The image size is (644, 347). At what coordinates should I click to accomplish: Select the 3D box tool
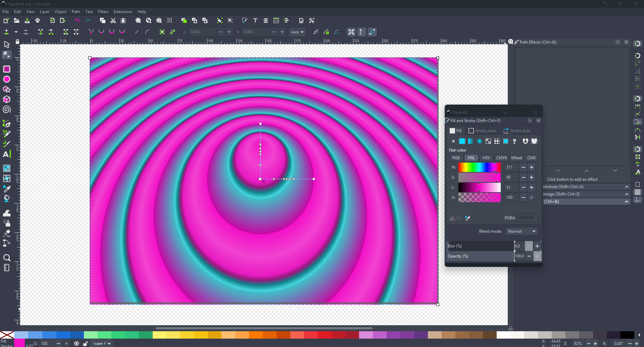click(6, 99)
